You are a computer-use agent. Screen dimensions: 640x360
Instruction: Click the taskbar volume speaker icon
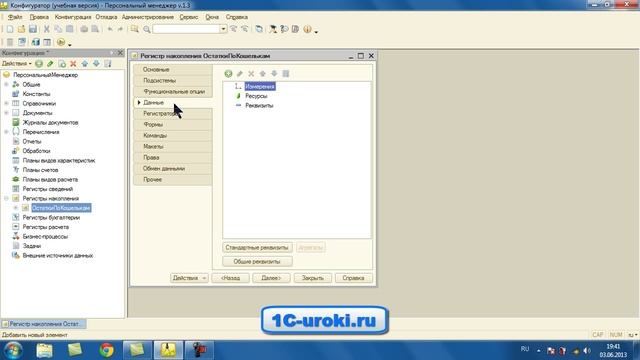587,351
